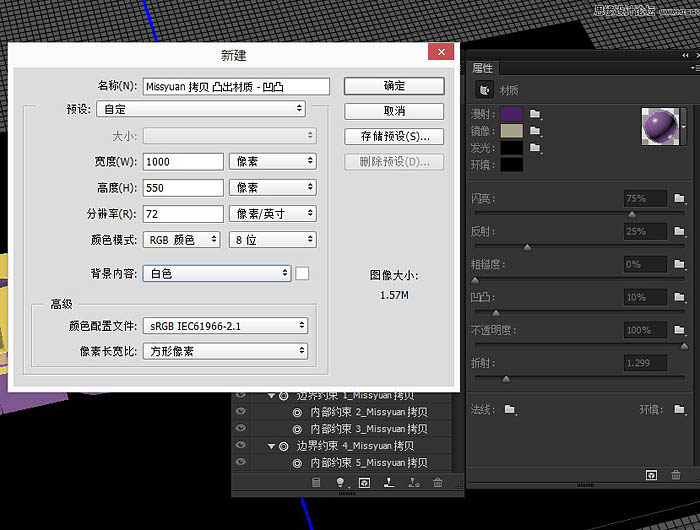Click the 名称 name input field
700x530 pixels.
(236, 86)
